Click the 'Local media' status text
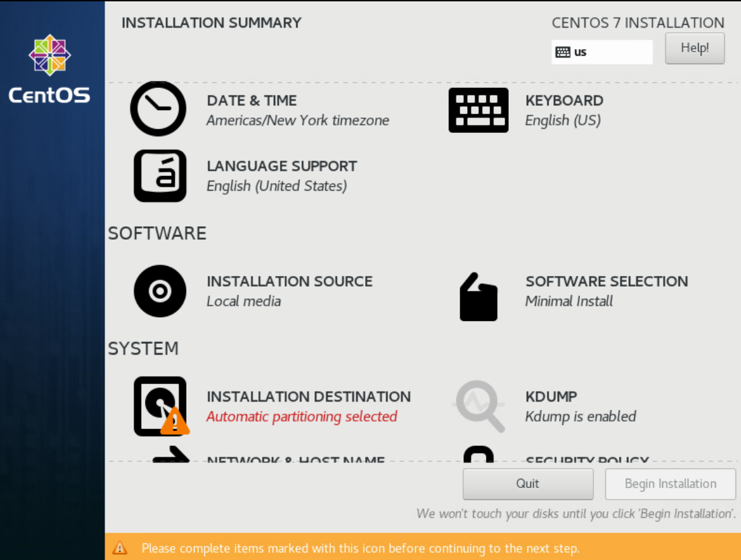 [244, 301]
